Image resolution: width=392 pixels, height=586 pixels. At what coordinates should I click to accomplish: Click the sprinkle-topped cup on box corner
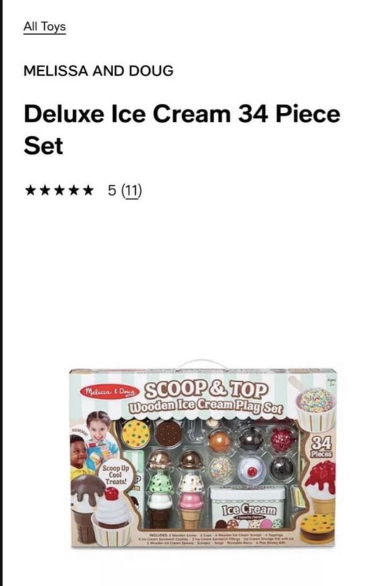point(315,408)
